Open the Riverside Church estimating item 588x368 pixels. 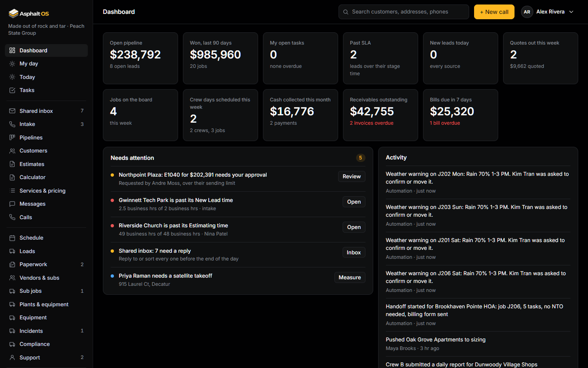354,227
